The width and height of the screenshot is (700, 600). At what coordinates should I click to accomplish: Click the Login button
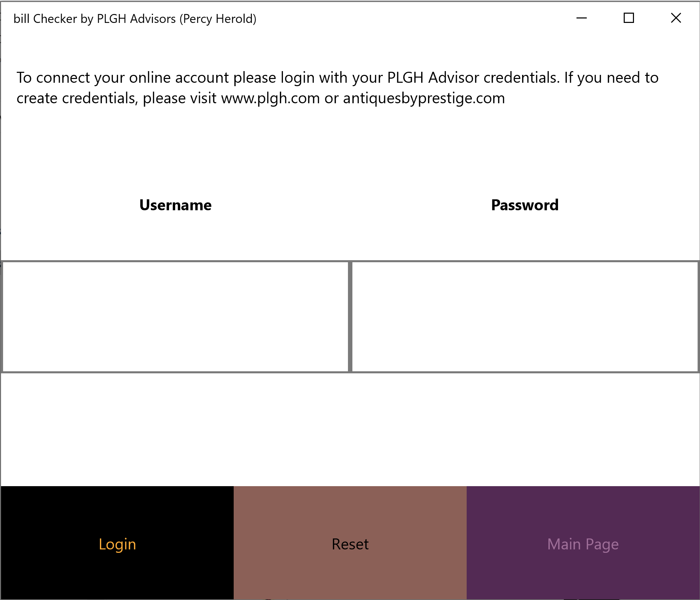pos(117,543)
